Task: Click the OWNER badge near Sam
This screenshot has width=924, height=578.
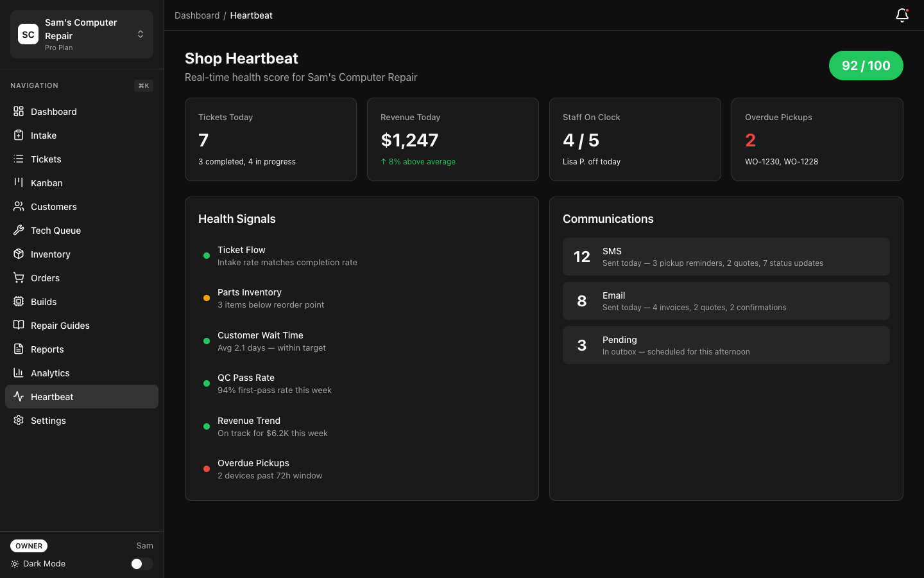Action: pyautogui.click(x=28, y=545)
